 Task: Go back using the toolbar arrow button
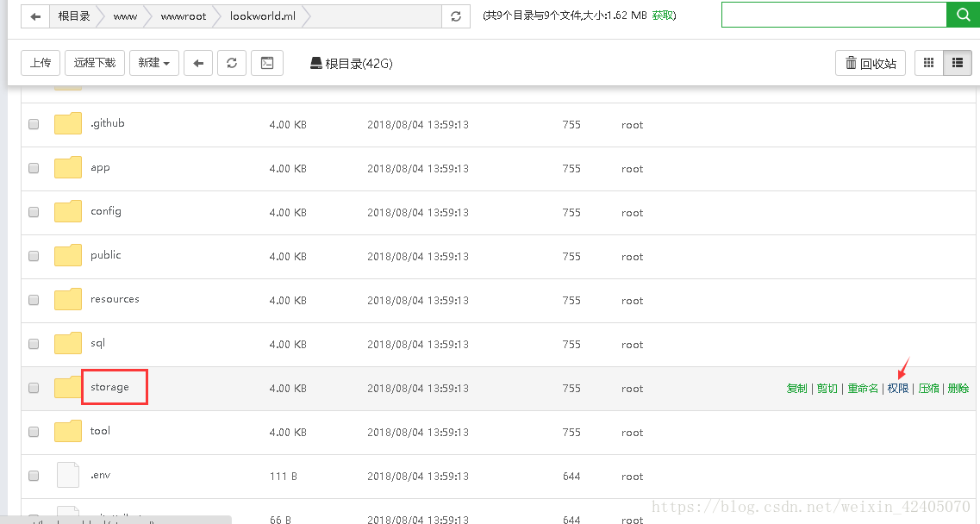coord(198,63)
